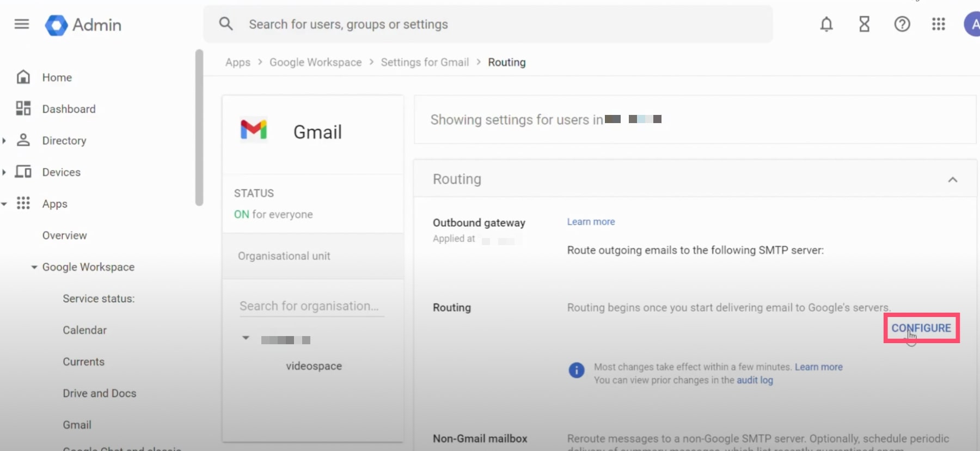
Task: Open Service status in sidebar
Action: tap(99, 298)
